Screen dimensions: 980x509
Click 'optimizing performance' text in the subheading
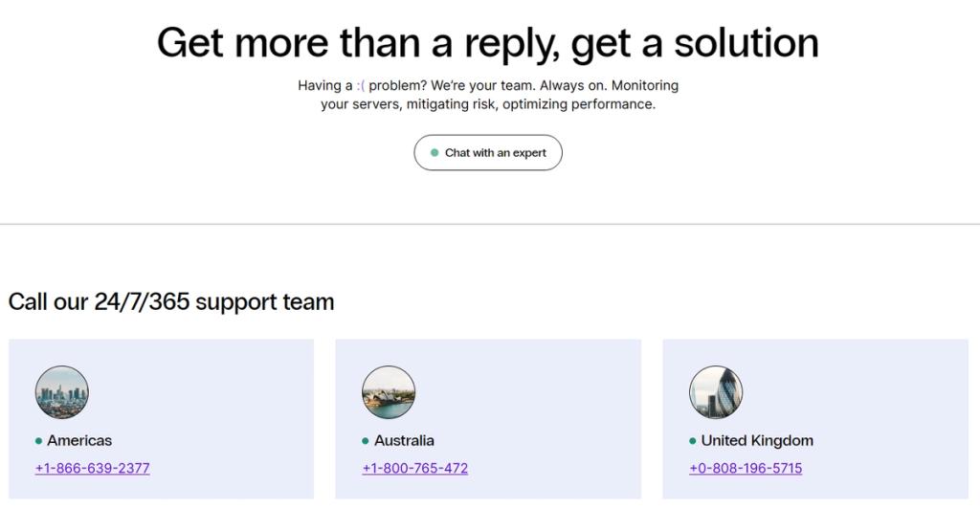click(579, 103)
